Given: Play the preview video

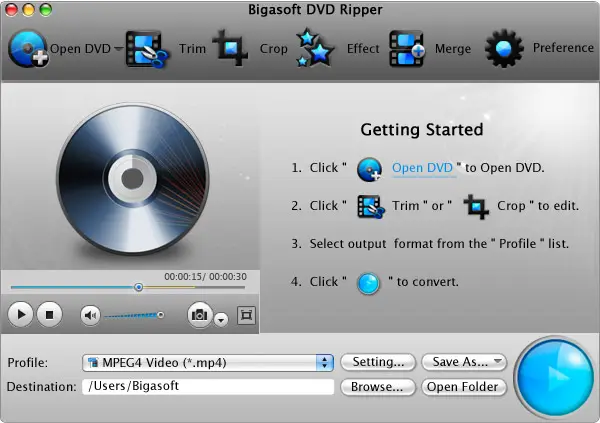Looking at the screenshot, I should [x=21, y=315].
